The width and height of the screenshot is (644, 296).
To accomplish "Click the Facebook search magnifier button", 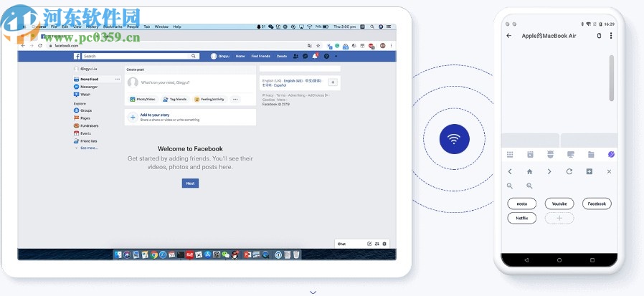I will (x=194, y=56).
